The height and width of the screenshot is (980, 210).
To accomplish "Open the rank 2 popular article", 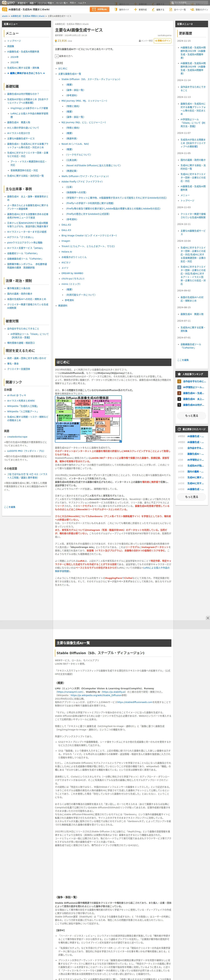I will 194,387.
